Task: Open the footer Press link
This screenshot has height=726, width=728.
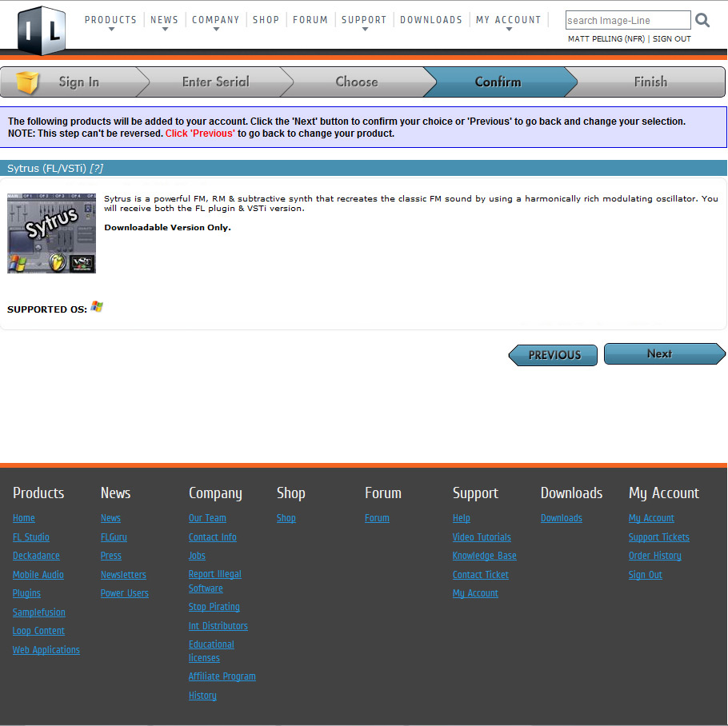Action: (111, 556)
